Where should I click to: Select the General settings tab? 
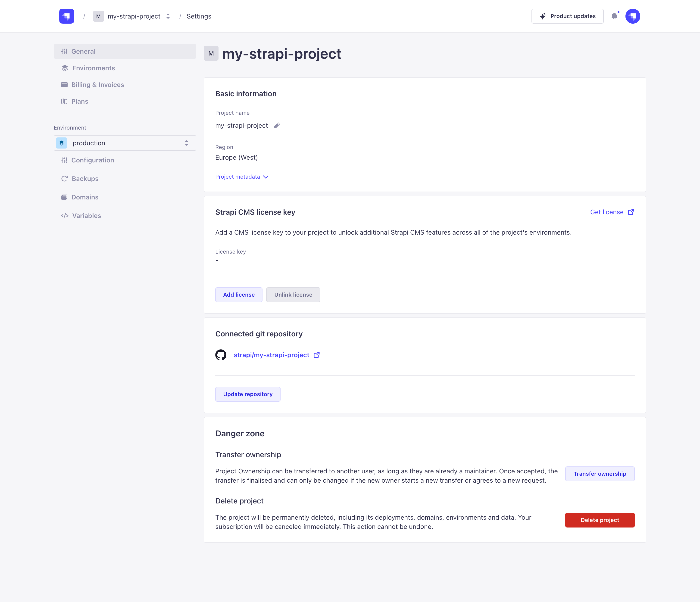[x=125, y=51]
